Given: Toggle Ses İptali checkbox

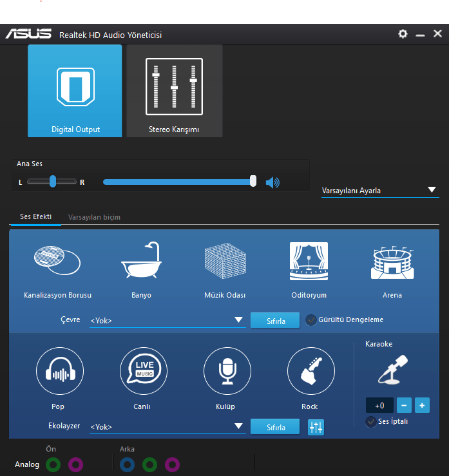Looking at the screenshot, I should [x=370, y=422].
